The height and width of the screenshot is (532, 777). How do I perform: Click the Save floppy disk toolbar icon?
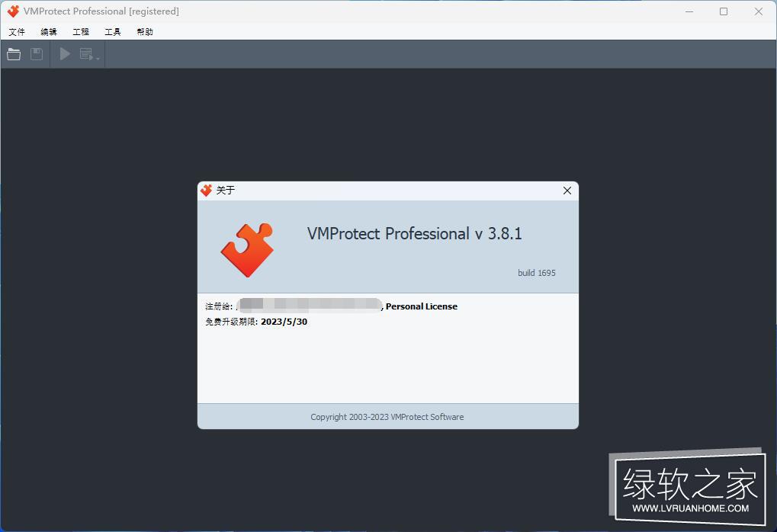(x=37, y=54)
